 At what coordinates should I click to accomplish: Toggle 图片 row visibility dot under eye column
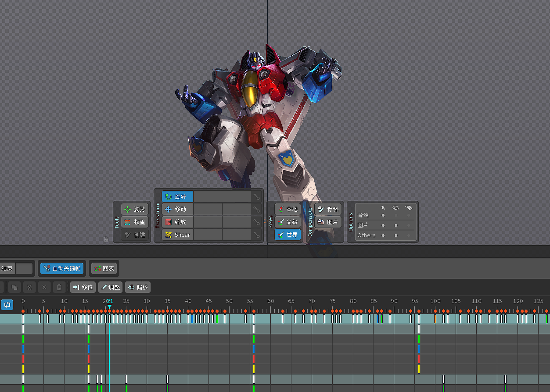396,225
